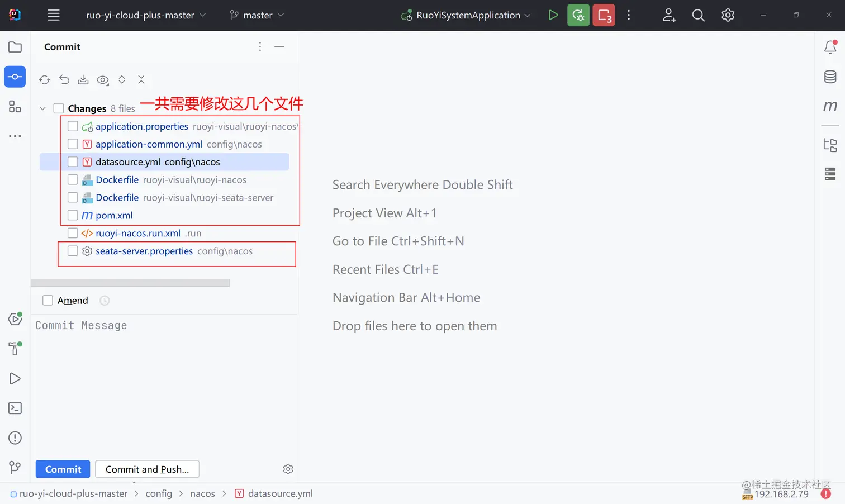Check the ruoyi-nacos Dockerfile checkbox
This screenshot has width=845, height=504.
[x=73, y=180]
